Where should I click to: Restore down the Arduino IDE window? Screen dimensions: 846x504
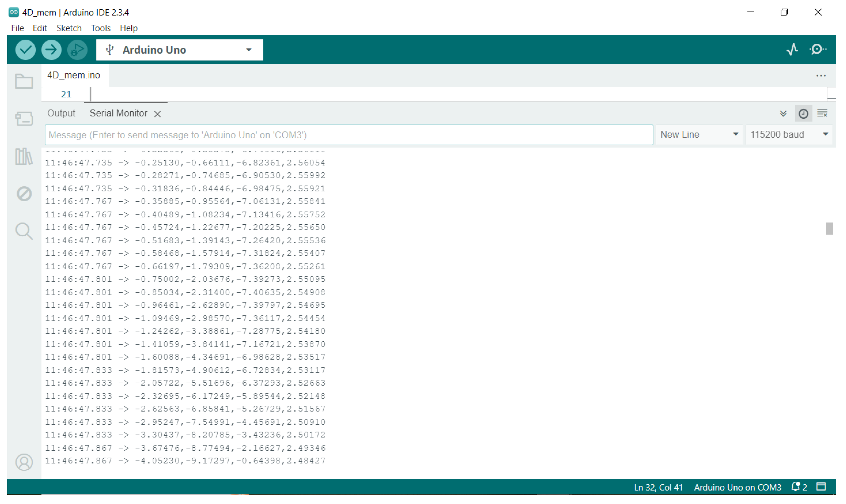(784, 12)
